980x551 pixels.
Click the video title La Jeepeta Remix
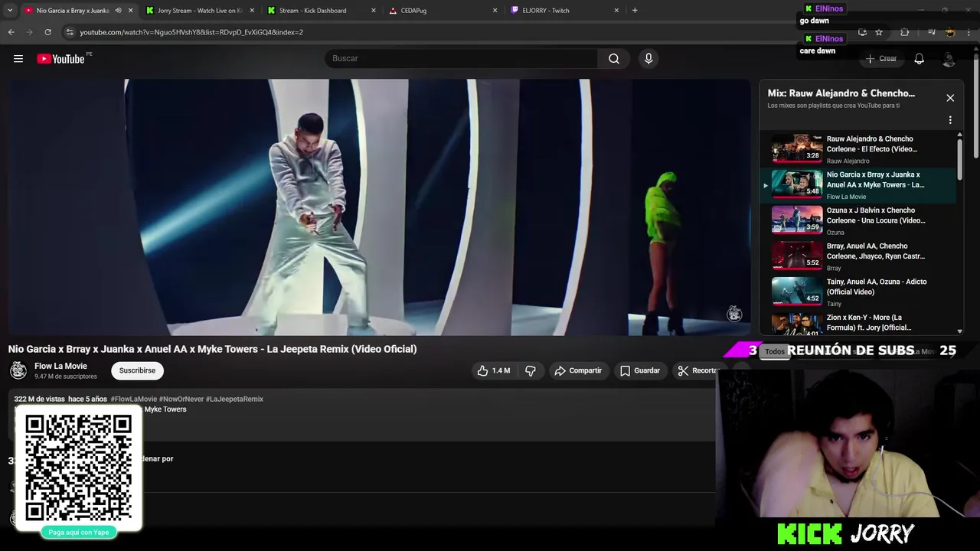pyautogui.click(x=213, y=349)
